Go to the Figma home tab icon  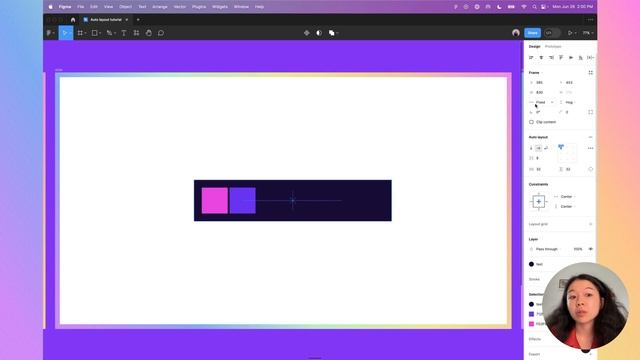tap(73, 20)
